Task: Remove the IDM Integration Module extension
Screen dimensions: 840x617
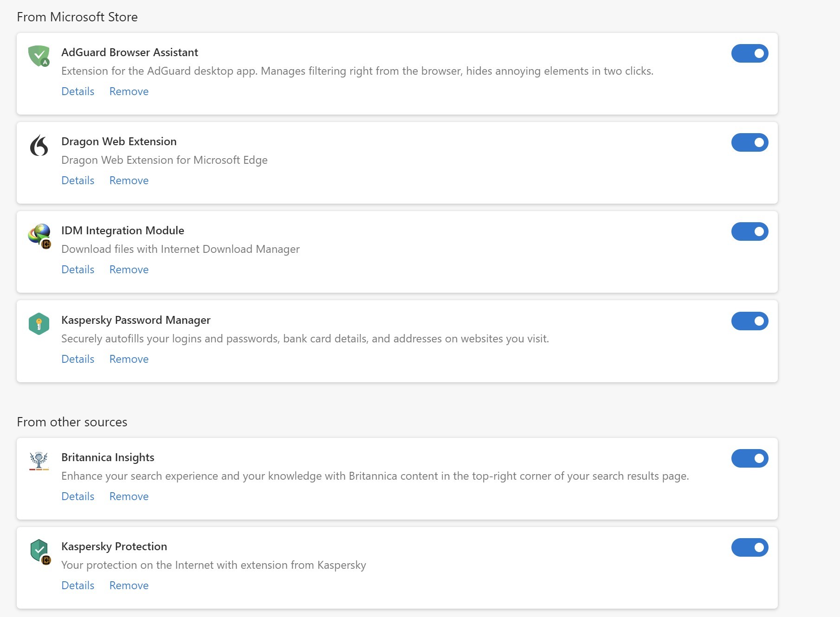Action: 129,270
